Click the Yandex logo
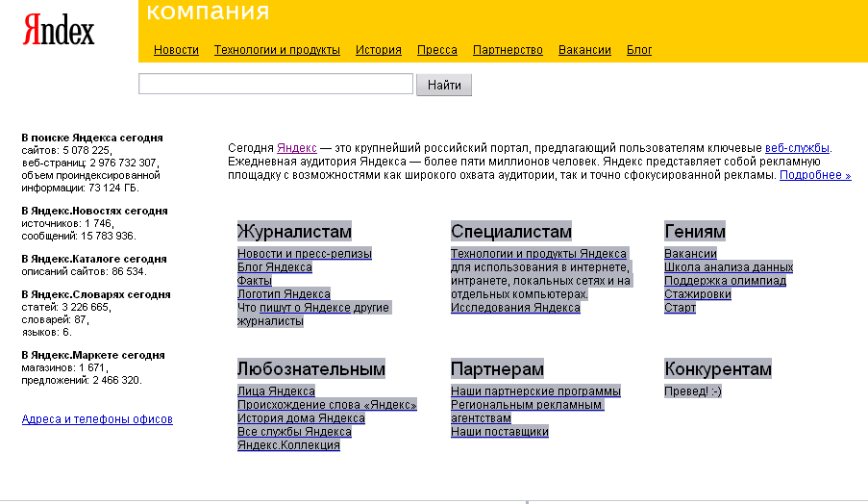The image size is (868, 504). point(58,30)
